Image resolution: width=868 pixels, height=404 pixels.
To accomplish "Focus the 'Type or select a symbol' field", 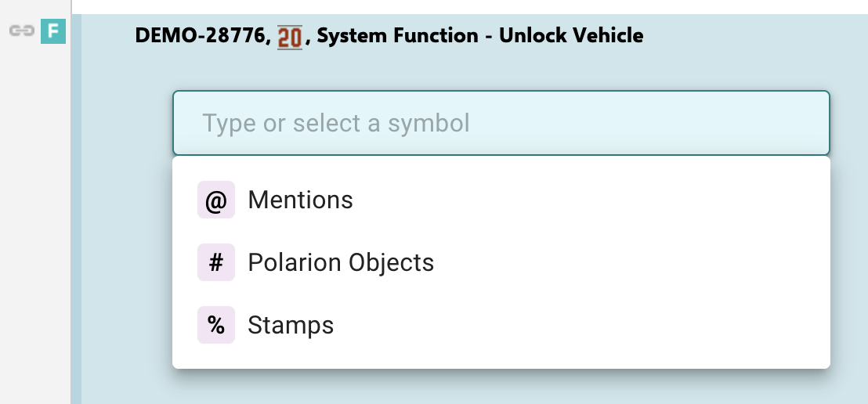I will (x=501, y=123).
